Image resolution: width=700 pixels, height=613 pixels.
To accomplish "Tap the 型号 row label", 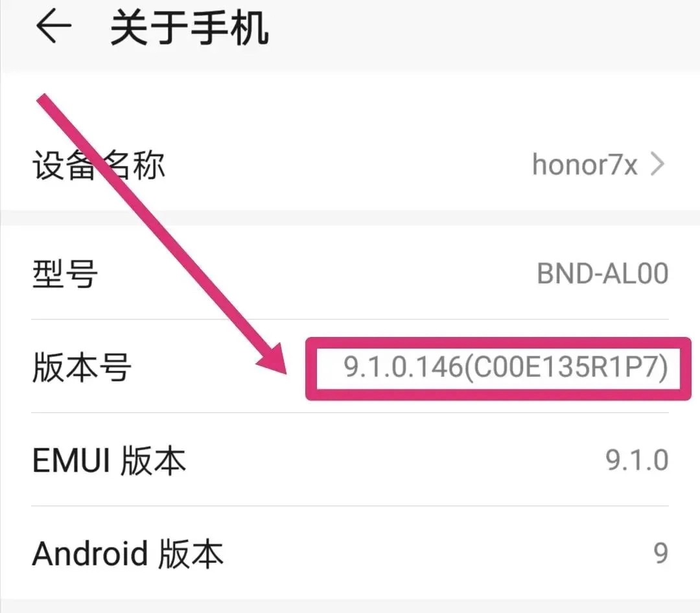I will coord(65,273).
